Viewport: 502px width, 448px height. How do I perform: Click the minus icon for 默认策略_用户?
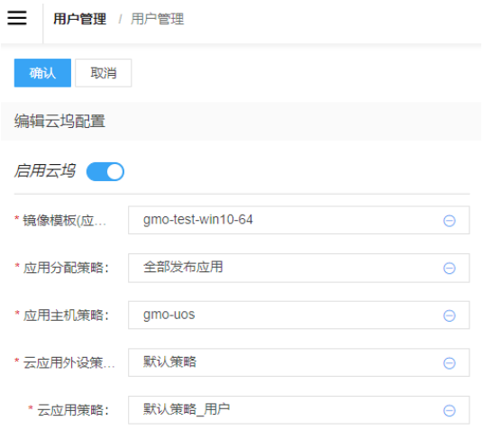(x=449, y=410)
